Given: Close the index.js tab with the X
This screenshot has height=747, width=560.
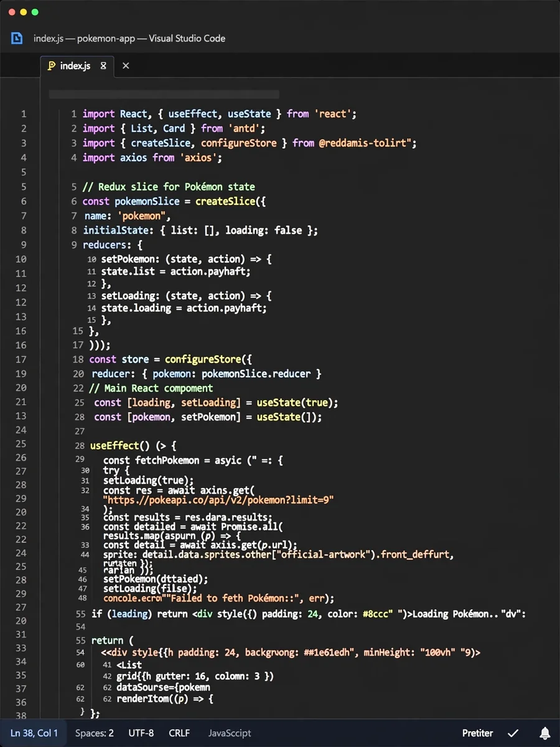Looking at the screenshot, I should click(126, 65).
